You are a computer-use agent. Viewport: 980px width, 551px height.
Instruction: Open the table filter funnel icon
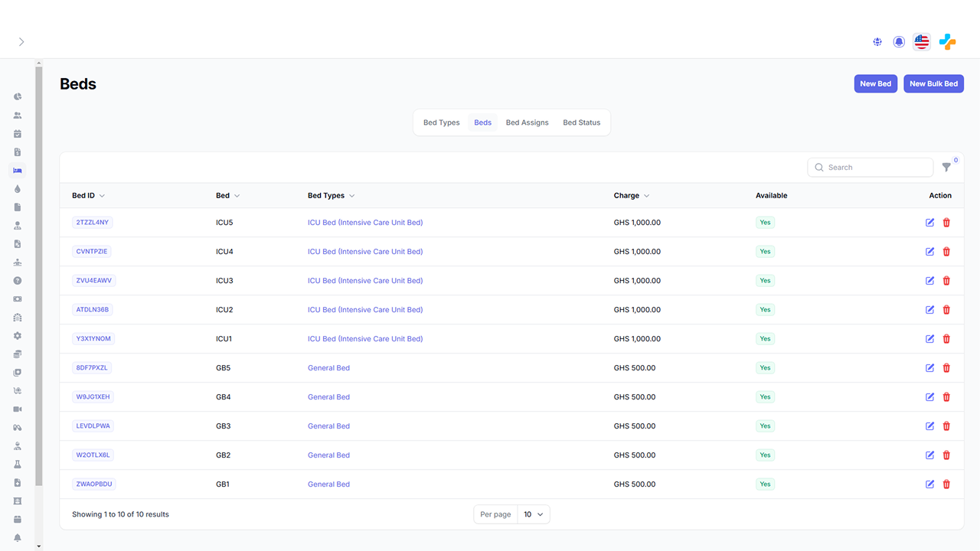click(x=946, y=167)
